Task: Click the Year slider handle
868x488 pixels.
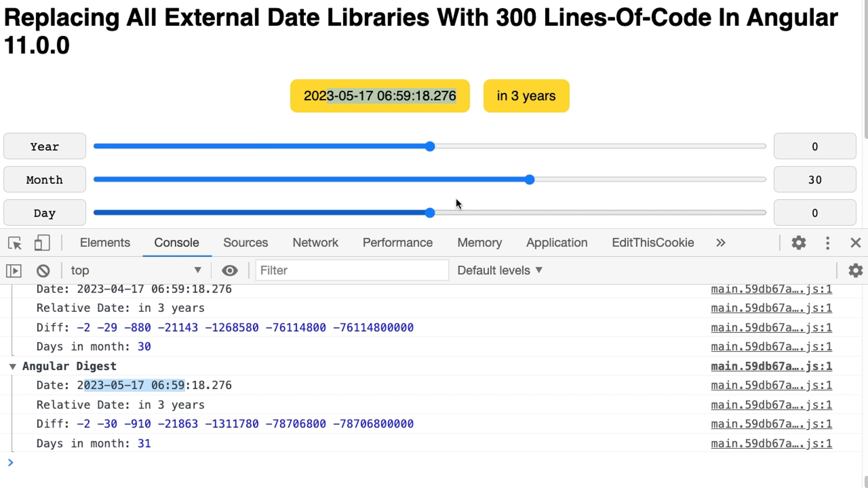Action: coord(430,146)
